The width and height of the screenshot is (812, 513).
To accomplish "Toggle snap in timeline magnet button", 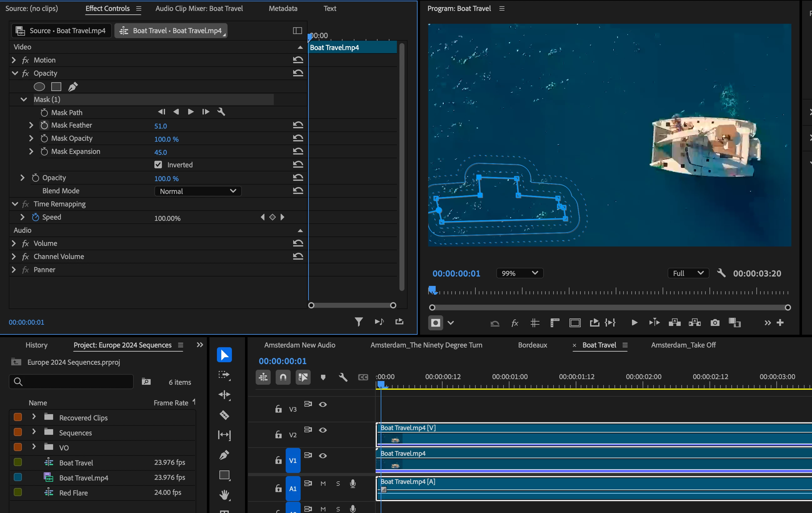I will tap(283, 377).
